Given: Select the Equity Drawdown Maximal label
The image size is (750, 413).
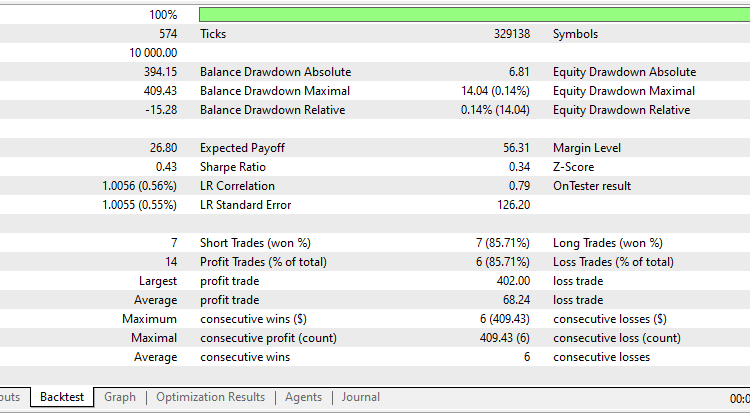Looking at the screenshot, I should [x=624, y=91].
